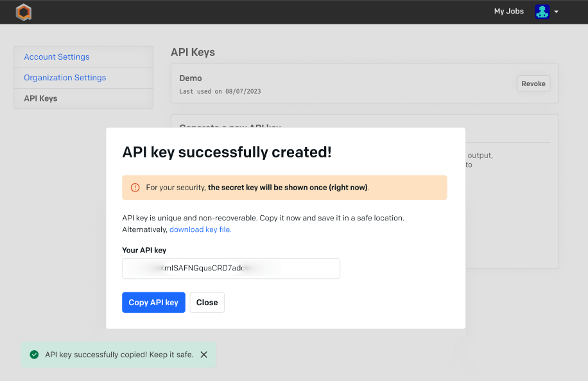
Task: Open the My Jobs page
Action: coord(508,11)
